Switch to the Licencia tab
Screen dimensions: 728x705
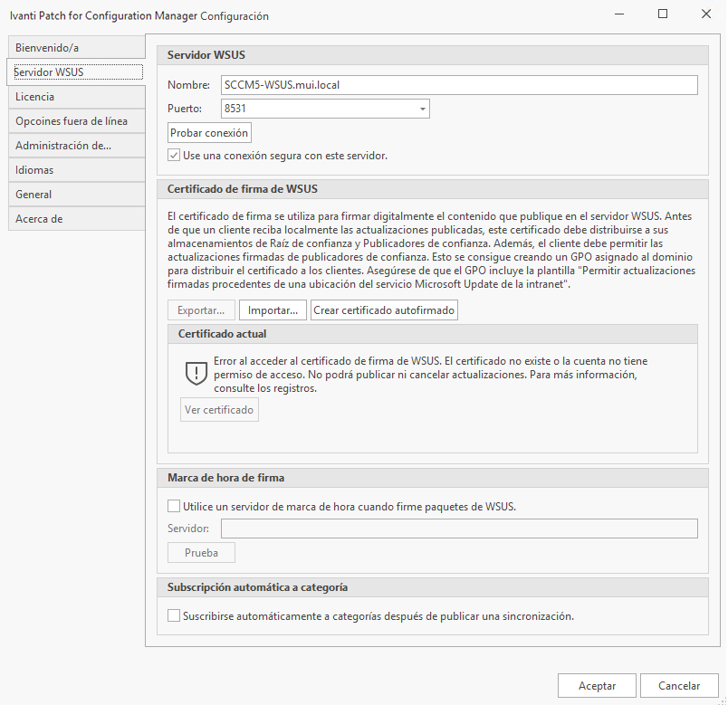point(76,96)
